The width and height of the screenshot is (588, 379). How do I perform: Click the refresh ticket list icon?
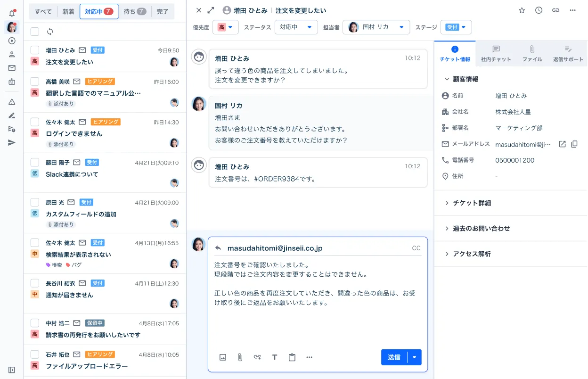coord(50,32)
